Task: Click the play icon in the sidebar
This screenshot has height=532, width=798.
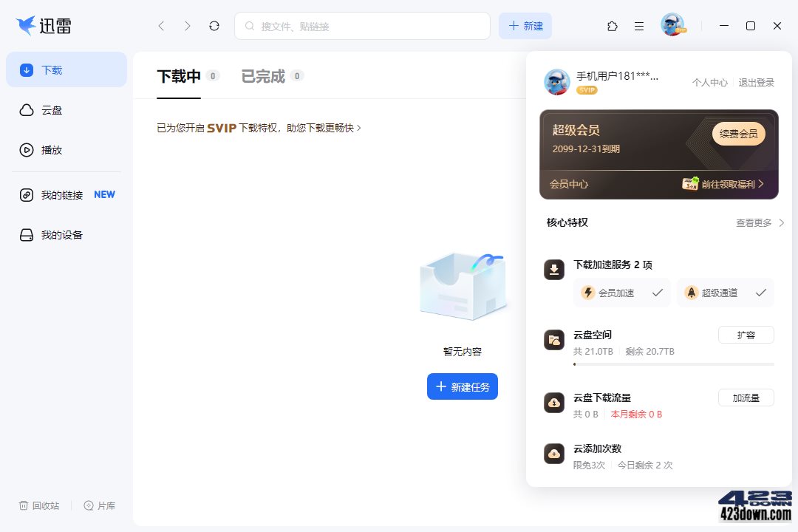Action: click(x=27, y=150)
